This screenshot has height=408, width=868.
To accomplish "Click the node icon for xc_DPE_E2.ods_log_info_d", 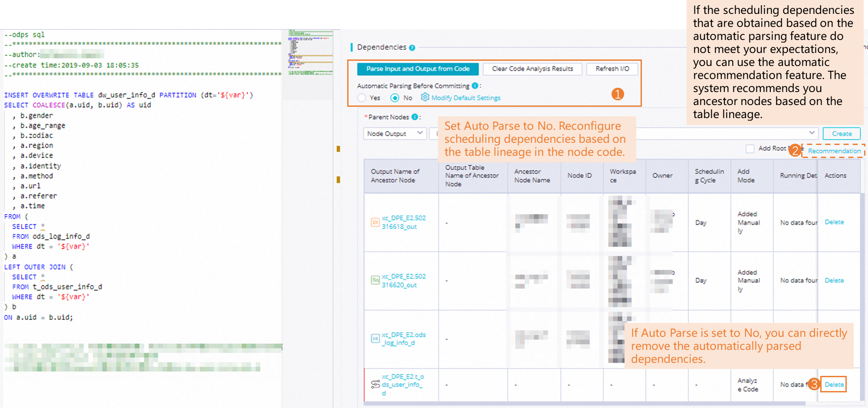I will tap(375, 339).
